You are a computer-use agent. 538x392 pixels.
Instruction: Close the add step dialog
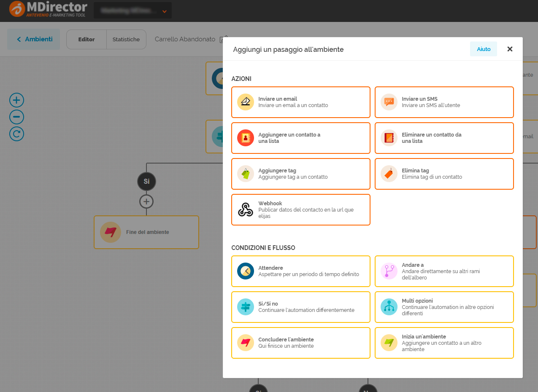510,49
